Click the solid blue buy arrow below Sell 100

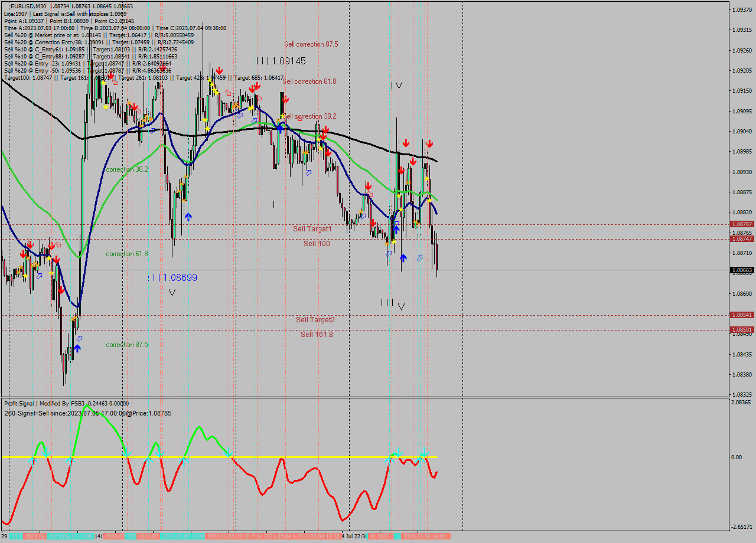[403, 257]
